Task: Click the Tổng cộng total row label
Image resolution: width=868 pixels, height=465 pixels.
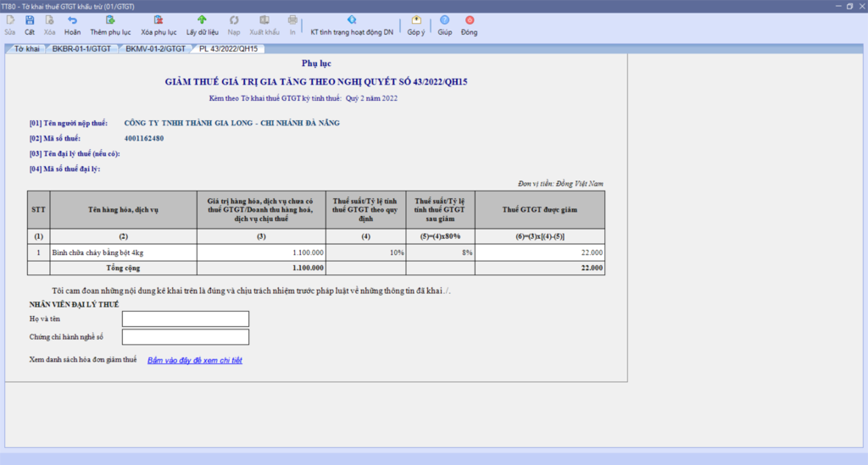Action: click(123, 268)
